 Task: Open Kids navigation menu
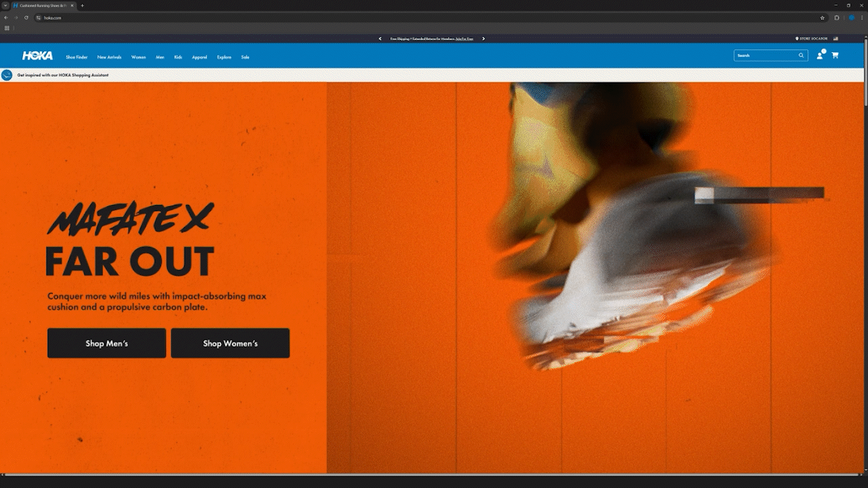pos(178,57)
